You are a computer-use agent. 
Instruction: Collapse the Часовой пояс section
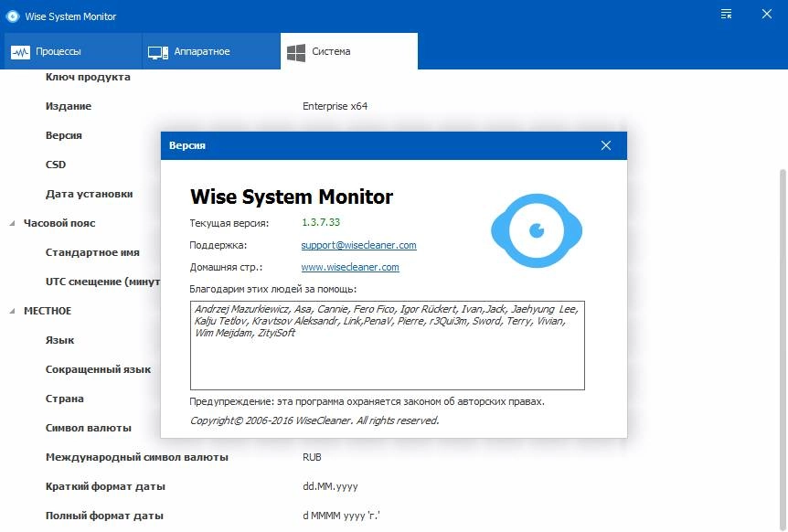[12, 224]
